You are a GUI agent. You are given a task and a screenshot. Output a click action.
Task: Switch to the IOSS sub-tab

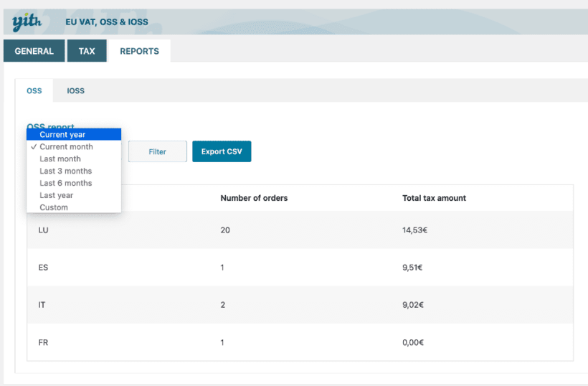coord(76,91)
